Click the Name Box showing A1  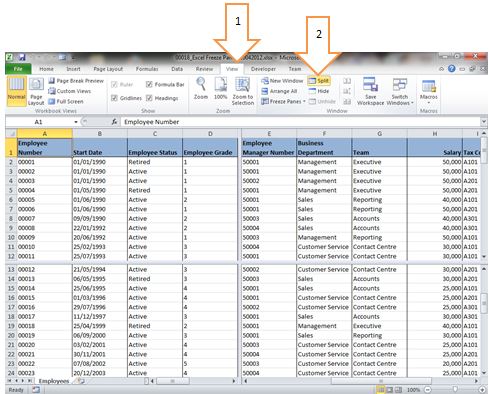39,122
